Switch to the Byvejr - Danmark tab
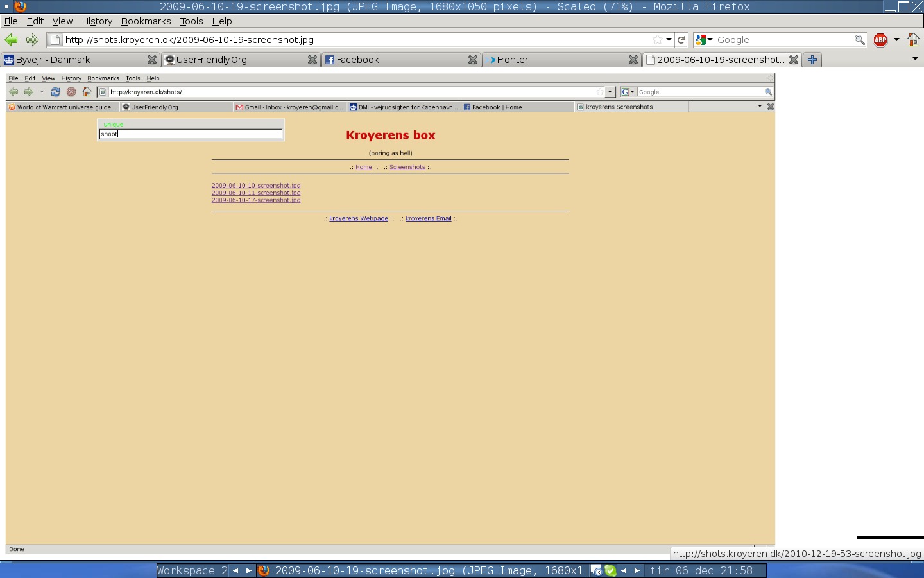The height and width of the screenshot is (578, 924). [71, 60]
